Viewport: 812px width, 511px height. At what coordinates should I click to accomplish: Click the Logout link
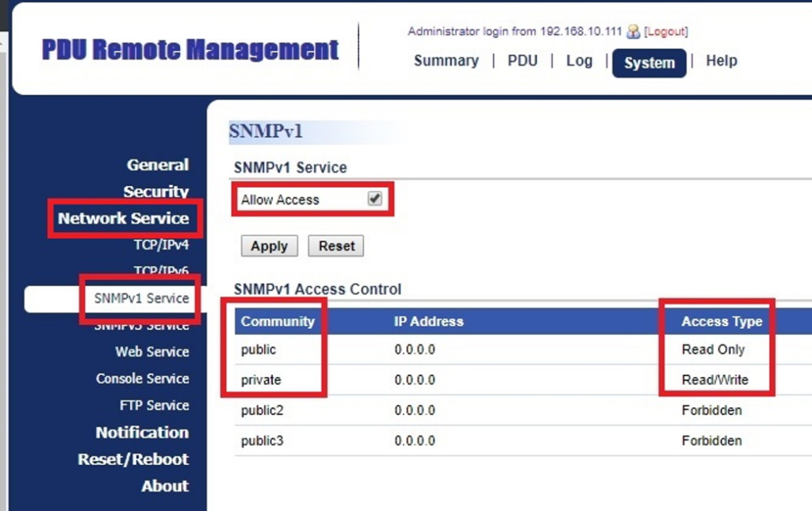pyautogui.click(x=666, y=32)
